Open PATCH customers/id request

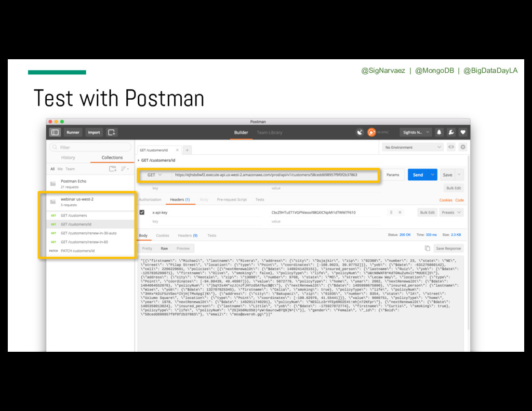[x=90, y=251]
